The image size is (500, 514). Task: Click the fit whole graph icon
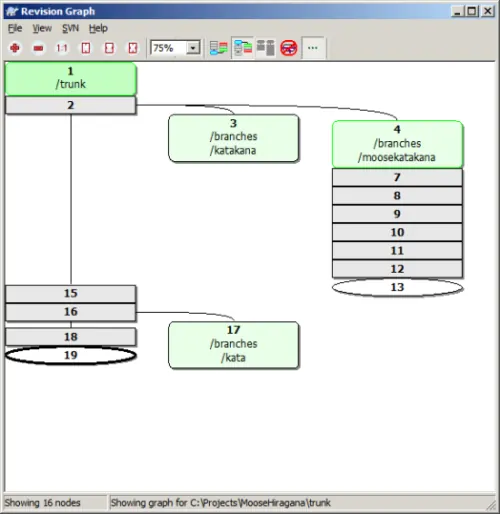tap(133, 48)
